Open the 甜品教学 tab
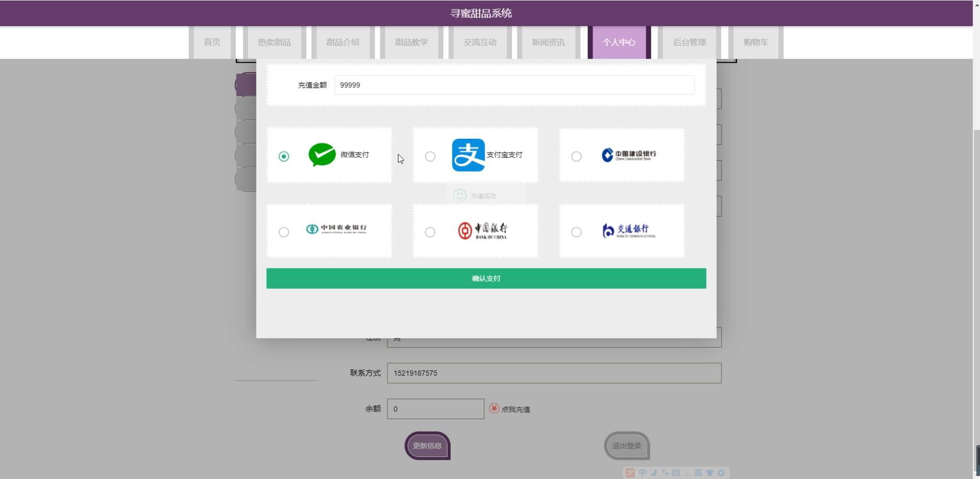The height and width of the screenshot is (479, 980). coord(412,42)
